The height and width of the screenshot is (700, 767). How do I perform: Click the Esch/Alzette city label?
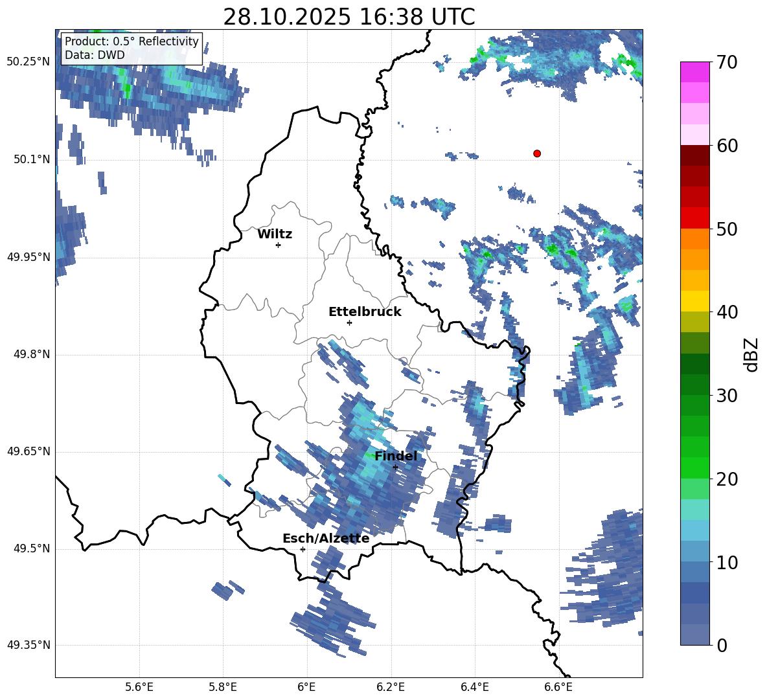(326, 538)
